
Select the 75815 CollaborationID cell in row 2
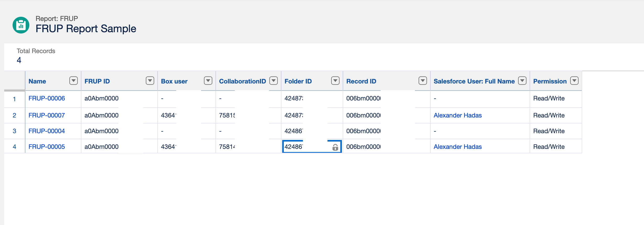[x=248, y=115]
